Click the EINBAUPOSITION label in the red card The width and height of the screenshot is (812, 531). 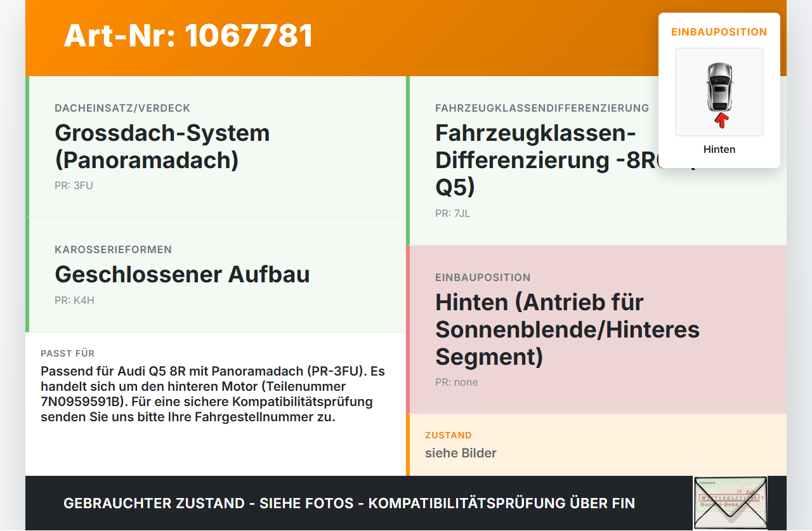pyautogui.click(x=483, y=278)
